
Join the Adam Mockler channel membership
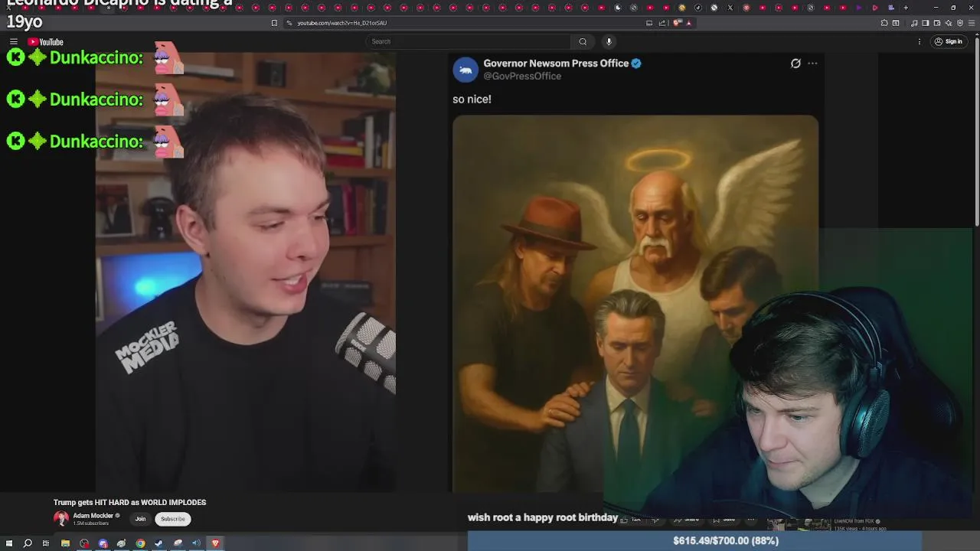140,519
